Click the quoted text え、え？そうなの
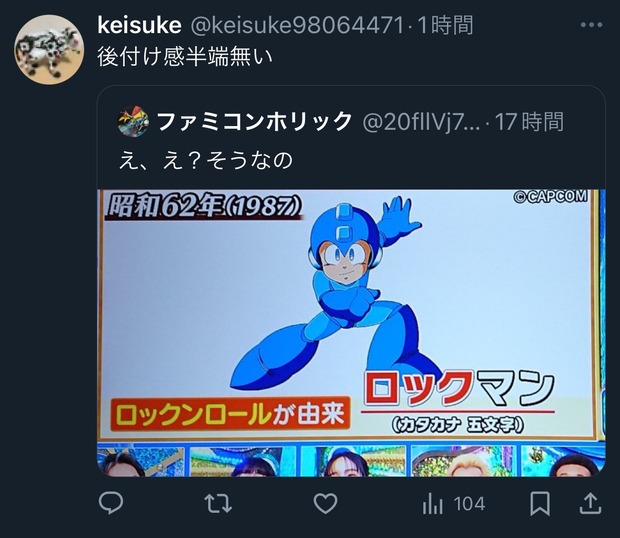Image resolution: width=620 pixels, height=538 pixels. click(206, 160)
